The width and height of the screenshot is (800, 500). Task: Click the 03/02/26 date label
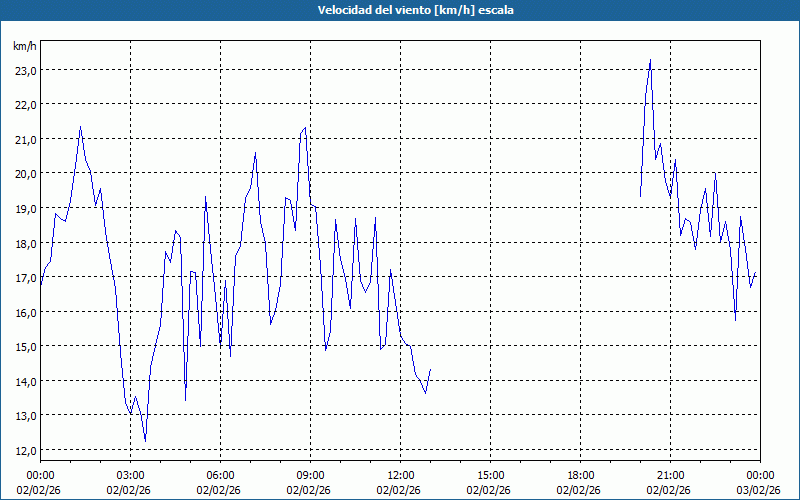click(758, 490)
